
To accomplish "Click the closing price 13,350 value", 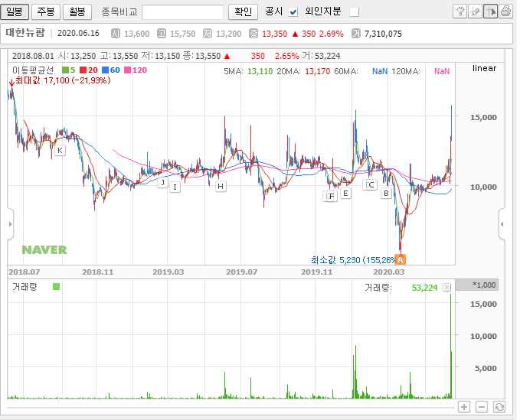I will tap(275, 34).
